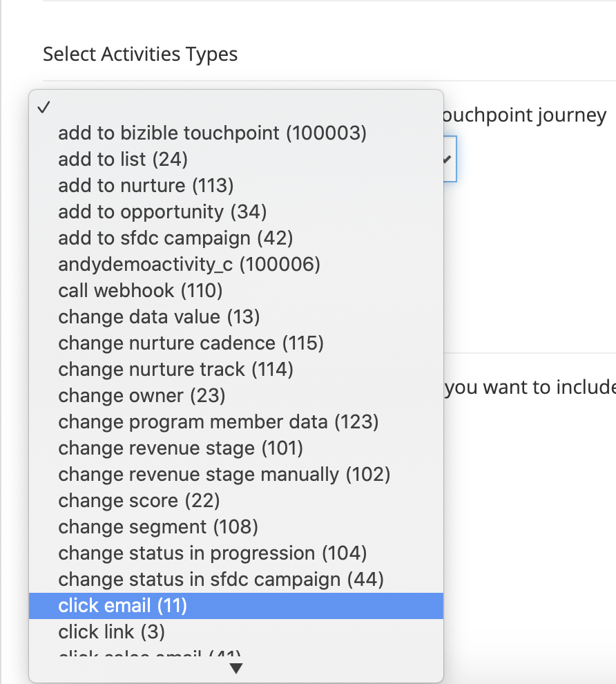Choose "change owner (23)" activity
Viewport: 616px width, 684px height.
point(142,396)
